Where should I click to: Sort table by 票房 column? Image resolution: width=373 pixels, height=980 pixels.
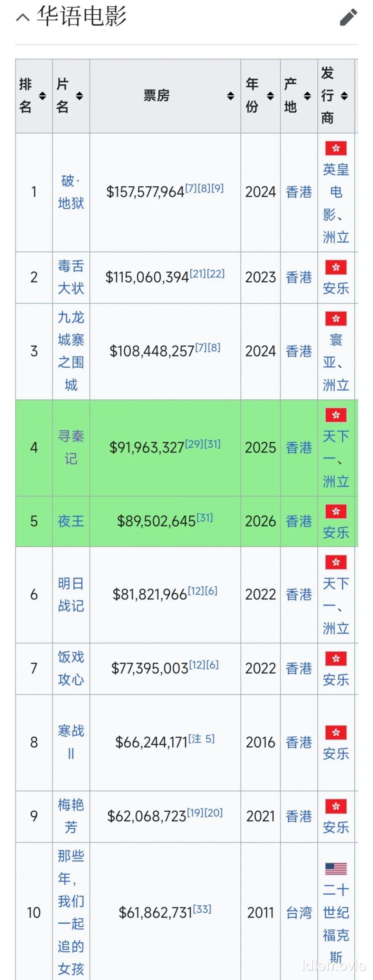point(230,96)
